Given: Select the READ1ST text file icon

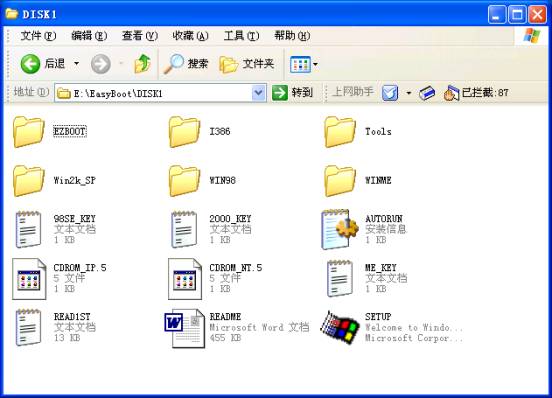Looking at the screenshot, I should click(28, 328).
